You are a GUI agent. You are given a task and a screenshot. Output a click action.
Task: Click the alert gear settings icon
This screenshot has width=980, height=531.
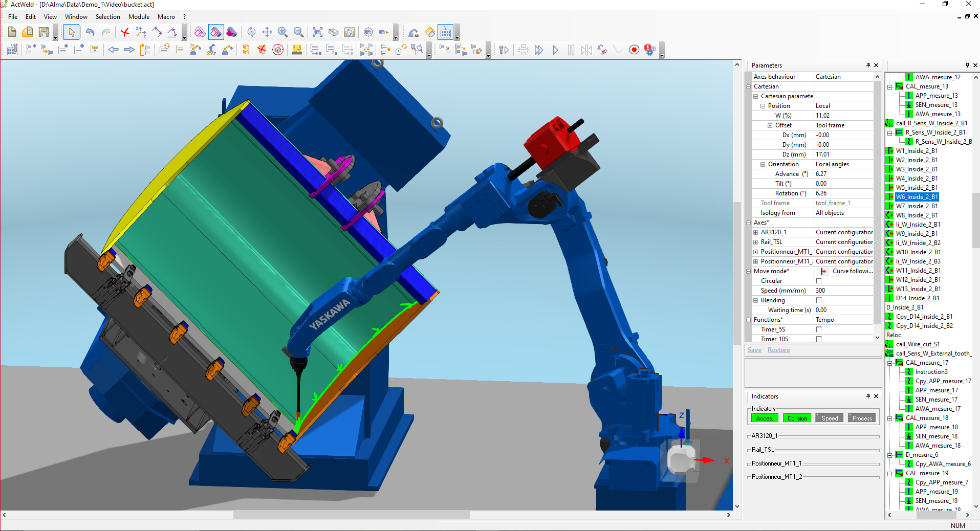click(650, 50)
